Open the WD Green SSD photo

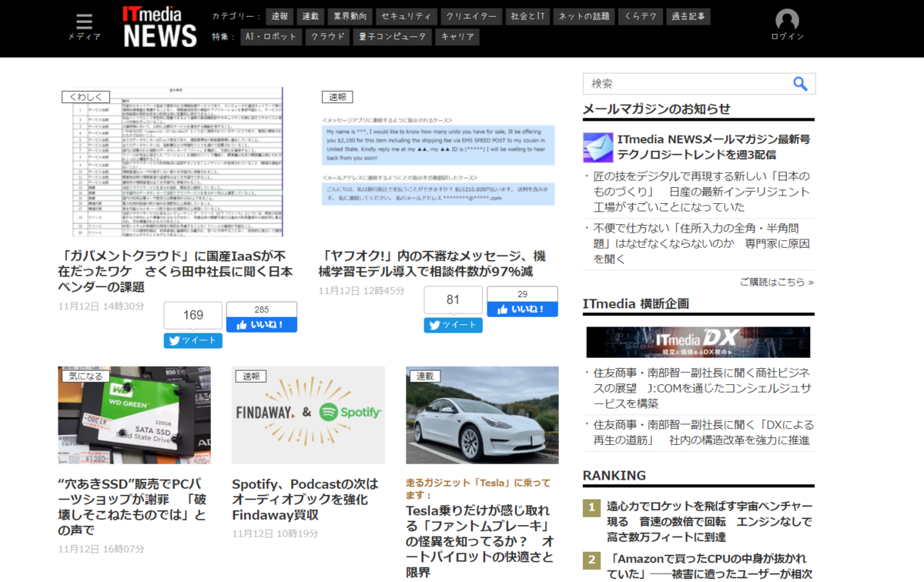134,415
